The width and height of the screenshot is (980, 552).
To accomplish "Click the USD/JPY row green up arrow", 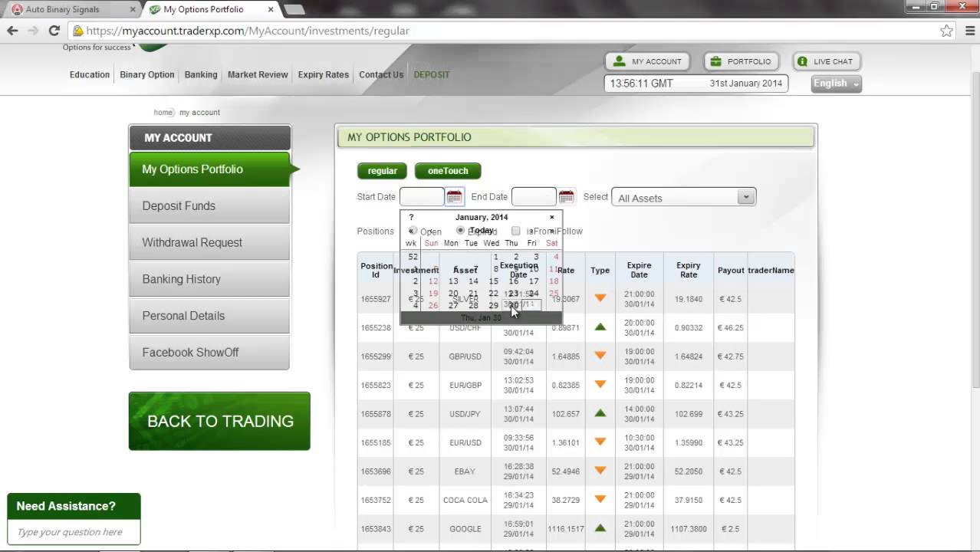I will point(600,413).
